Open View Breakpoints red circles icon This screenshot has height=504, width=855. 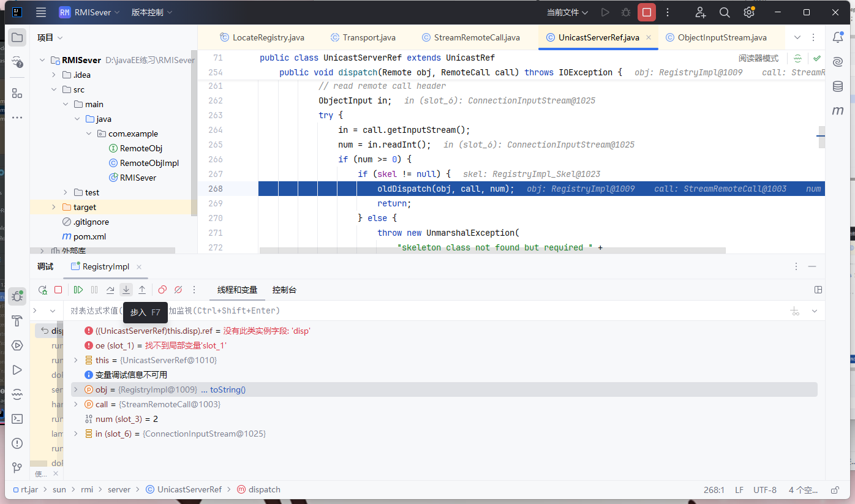point(162,290)
